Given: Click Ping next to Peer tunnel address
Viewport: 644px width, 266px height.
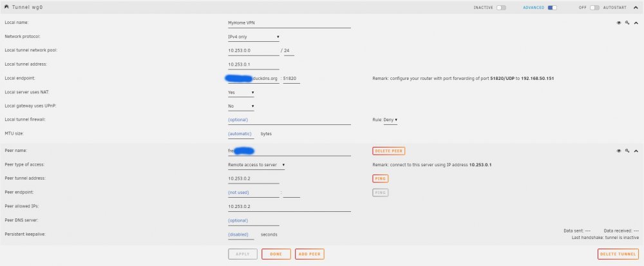Looking at the screenshot, I should (x=381, y=178).
